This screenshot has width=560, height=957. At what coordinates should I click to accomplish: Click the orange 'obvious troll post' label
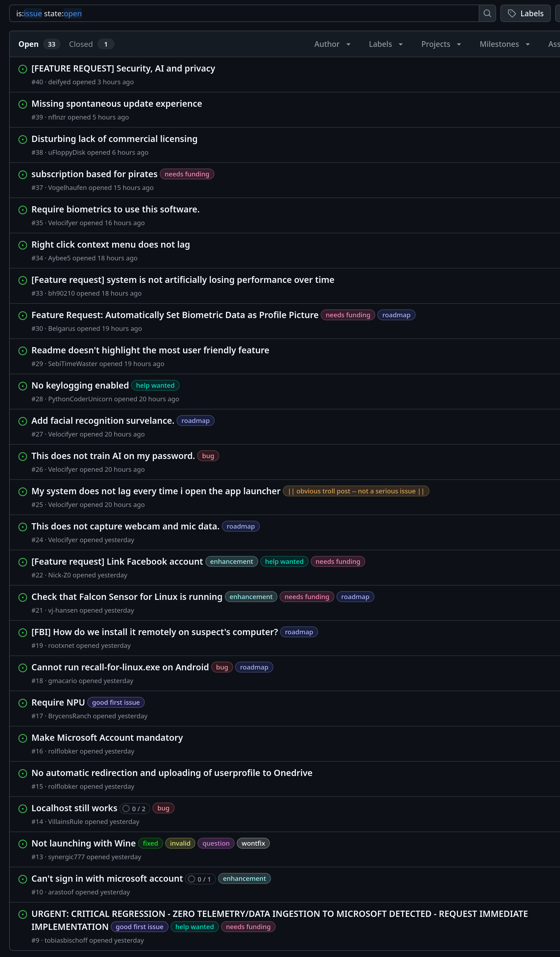point(356,492)
